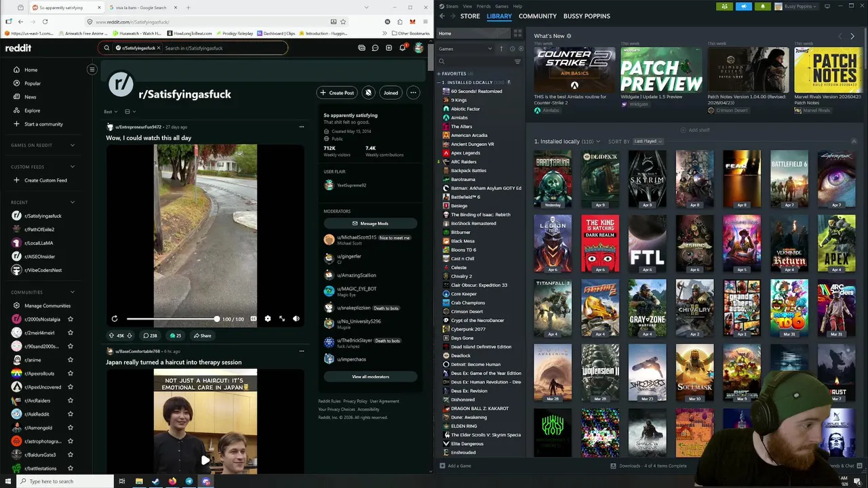Open Reddit chat icon in header
The image size is (868, 488).
pos(375,48)
